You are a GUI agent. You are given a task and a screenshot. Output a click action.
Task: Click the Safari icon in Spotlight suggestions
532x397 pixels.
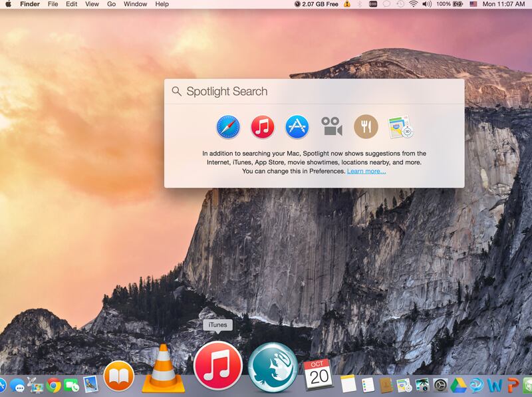coord(227,126)
